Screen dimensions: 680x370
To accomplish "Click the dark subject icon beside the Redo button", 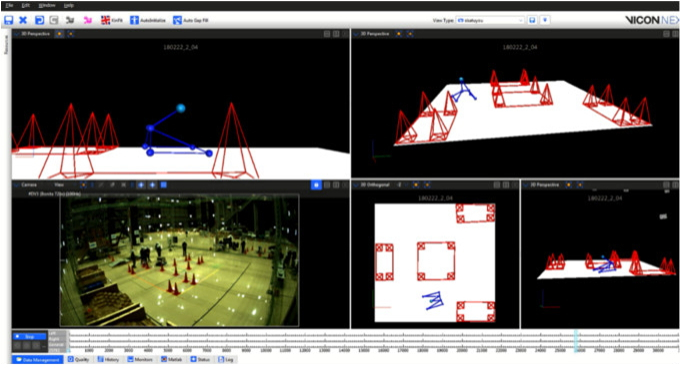I will point(70,20).
